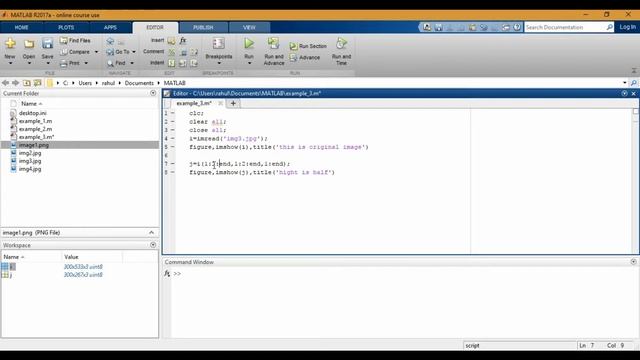Click the plus new editor tab button

tap(233, 103)
